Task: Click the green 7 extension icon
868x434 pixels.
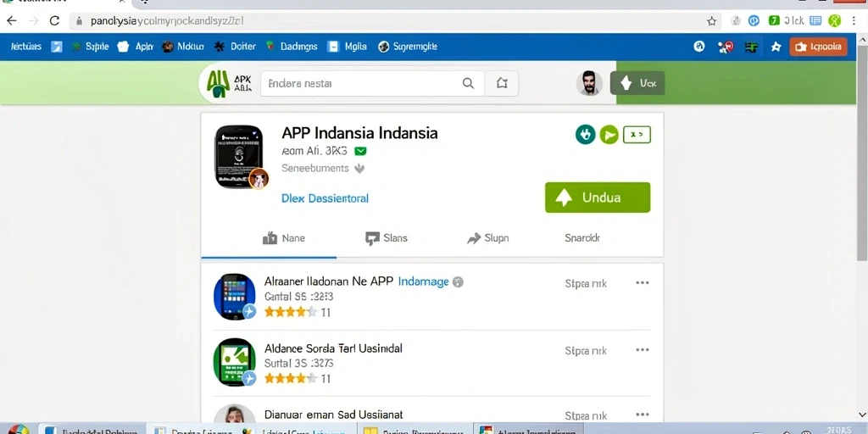Action: (x=774, y=21)
